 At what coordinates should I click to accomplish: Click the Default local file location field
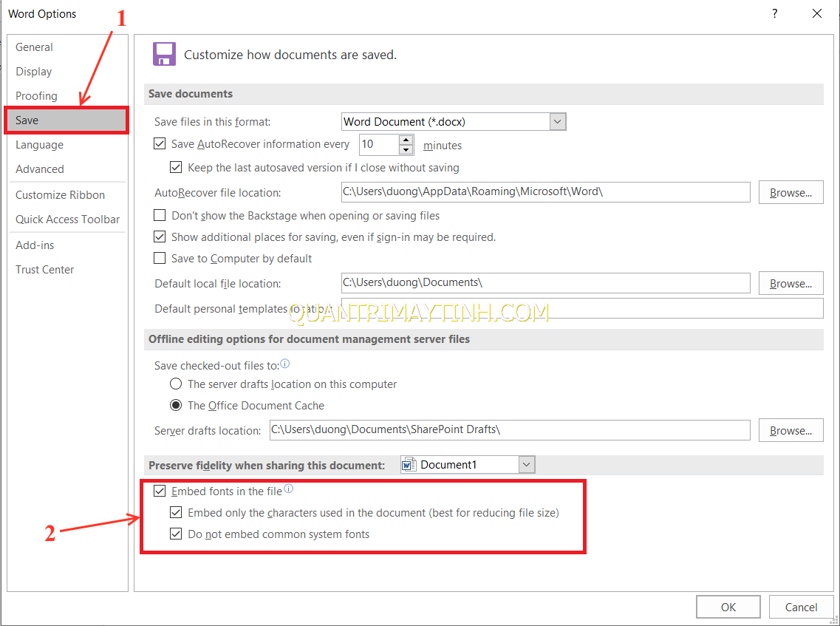[x=545, y=283]
